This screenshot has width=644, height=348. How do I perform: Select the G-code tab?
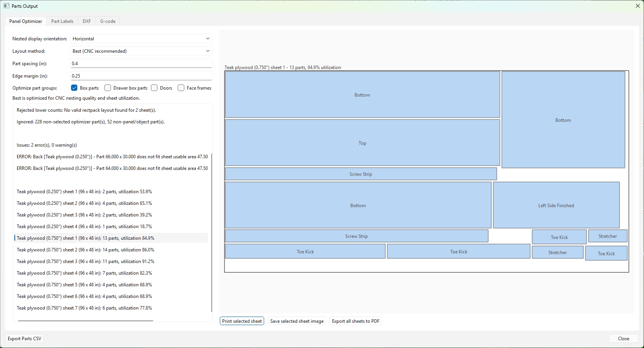point(108,21)
